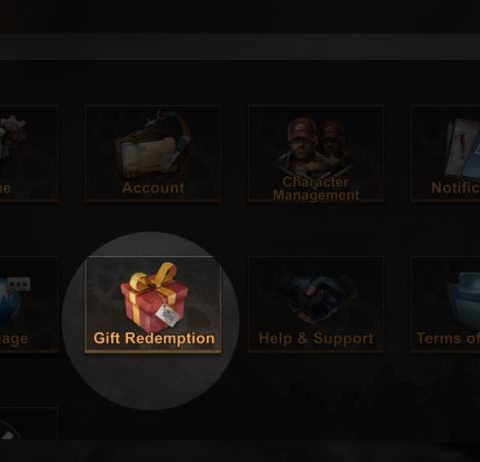
Task: Select the partially visible Notifications label
Action: point(455,188)
